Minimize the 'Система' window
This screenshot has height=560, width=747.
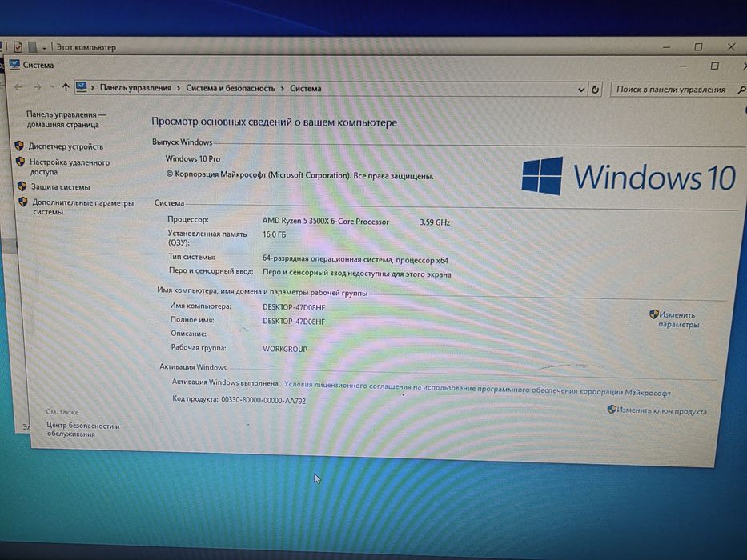pyautogui.click(x=683, y=66)
